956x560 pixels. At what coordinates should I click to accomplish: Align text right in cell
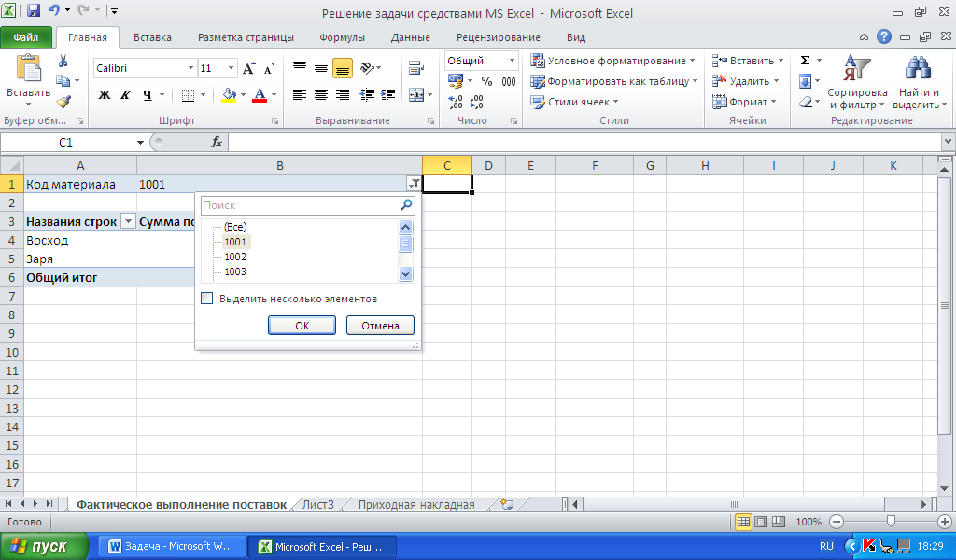[343, 95]
